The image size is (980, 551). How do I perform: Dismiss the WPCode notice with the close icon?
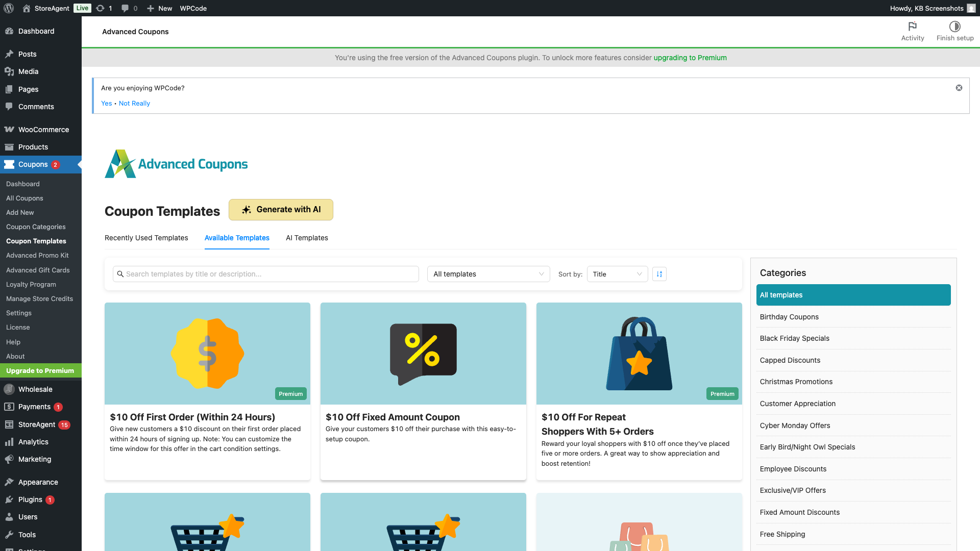[959, 88]
